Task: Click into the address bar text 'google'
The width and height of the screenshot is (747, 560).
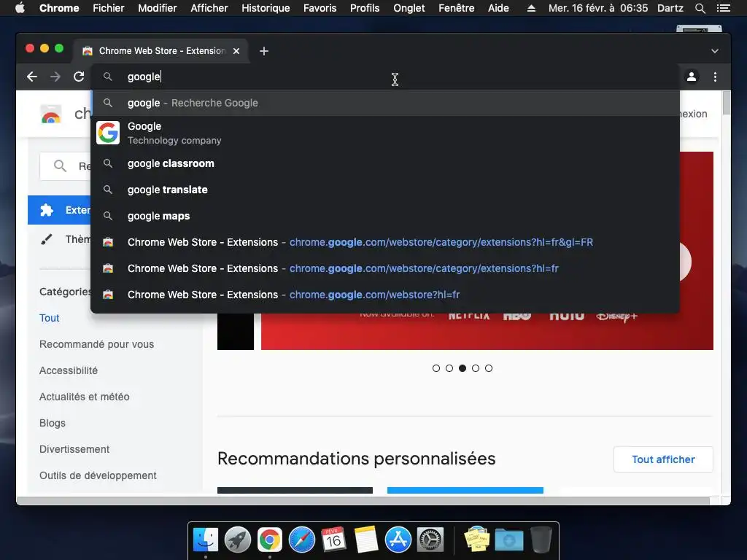Action: pyautogui.click(x=144, y=77)
